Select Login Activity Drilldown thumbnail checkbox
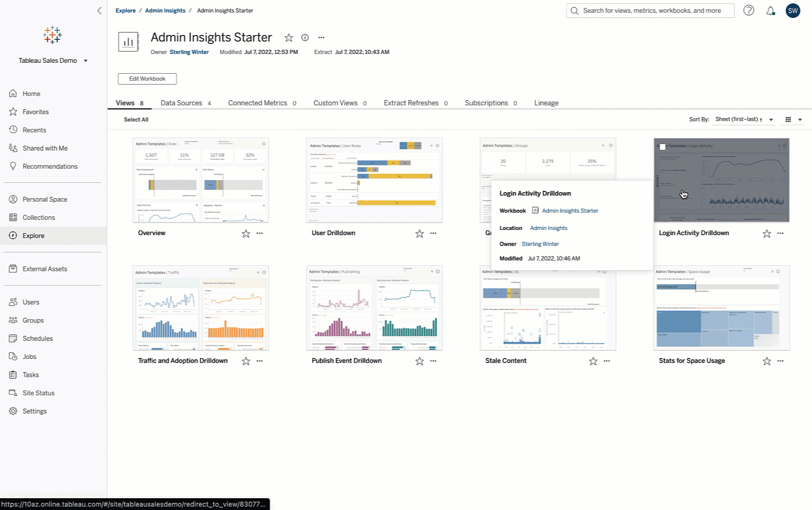Viewport: 812px width, 510px height. pyautogui.click(x=662, y=147)
